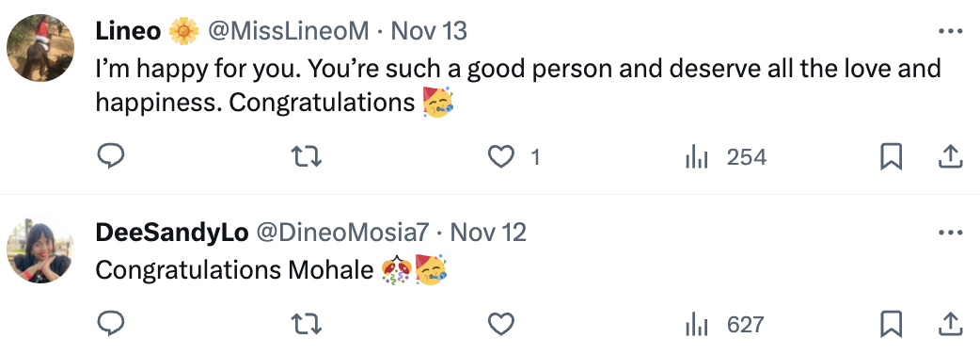This screenshot has width=980, height=354.
Task: Reply to Lineo's congratulations tweet
Action: (x=111, y=156)
